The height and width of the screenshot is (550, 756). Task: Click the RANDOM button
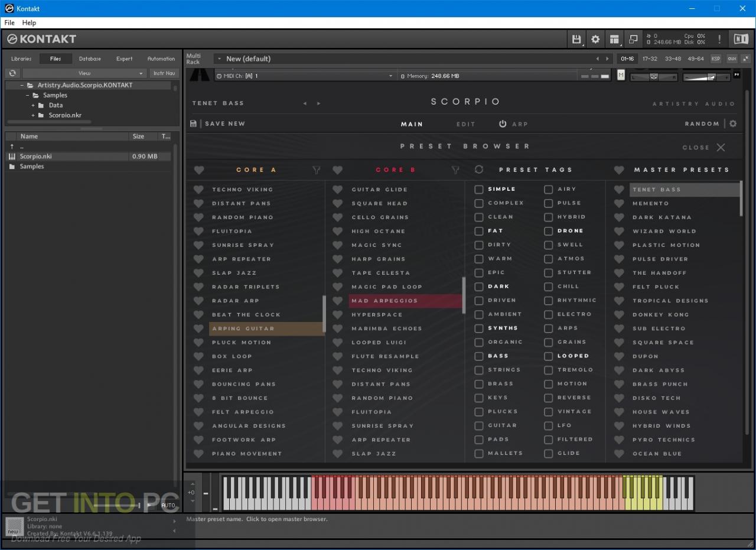point(702,124)
